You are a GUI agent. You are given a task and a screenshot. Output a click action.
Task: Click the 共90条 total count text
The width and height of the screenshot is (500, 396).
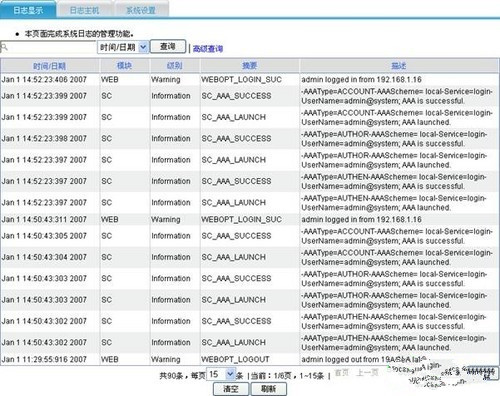tap(171, 376)
